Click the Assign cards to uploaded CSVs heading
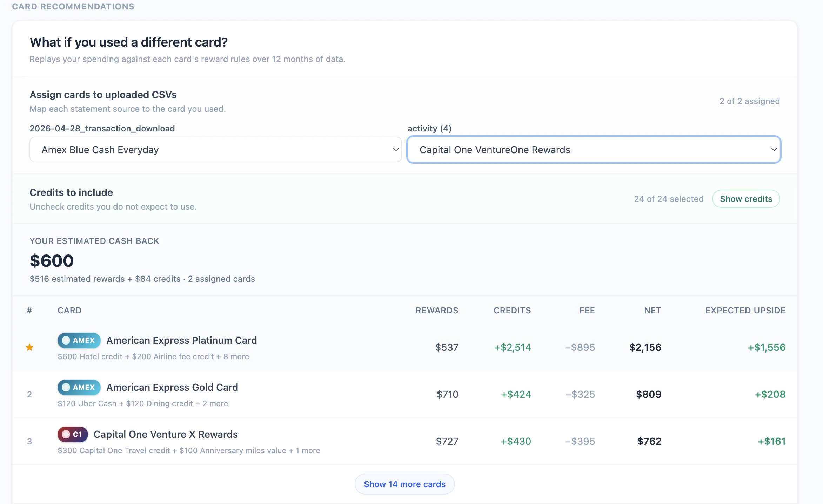Screen dimensions: 823x504 (x=103, y=95)
